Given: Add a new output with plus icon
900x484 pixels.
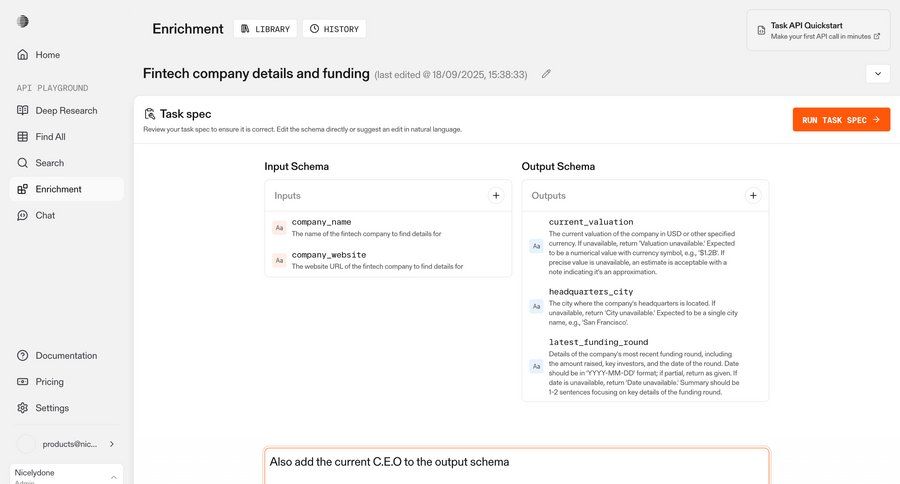Looking at the screenshot, I should (753, 196).
